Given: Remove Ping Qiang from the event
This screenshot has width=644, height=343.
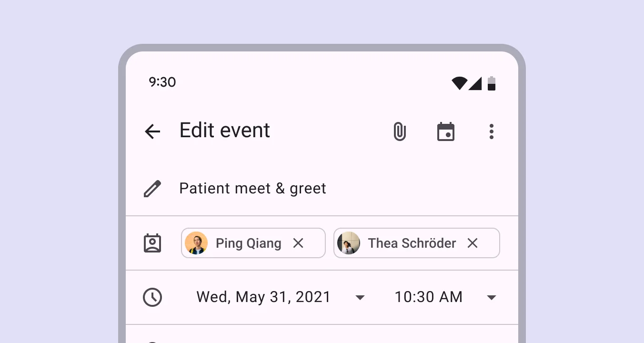Looking at the screenshot, I should (298, 243).
